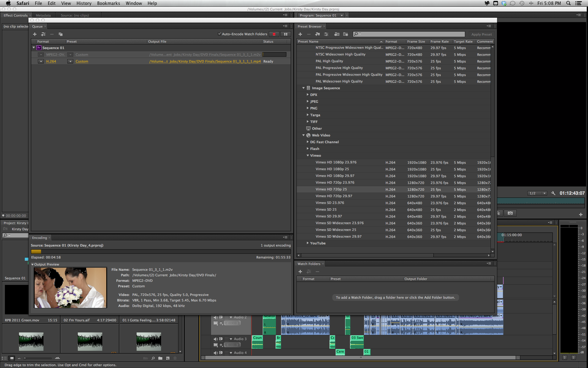Stop the encoding queue
This screenshot has width=588, height=368.
tap(274, 34)
